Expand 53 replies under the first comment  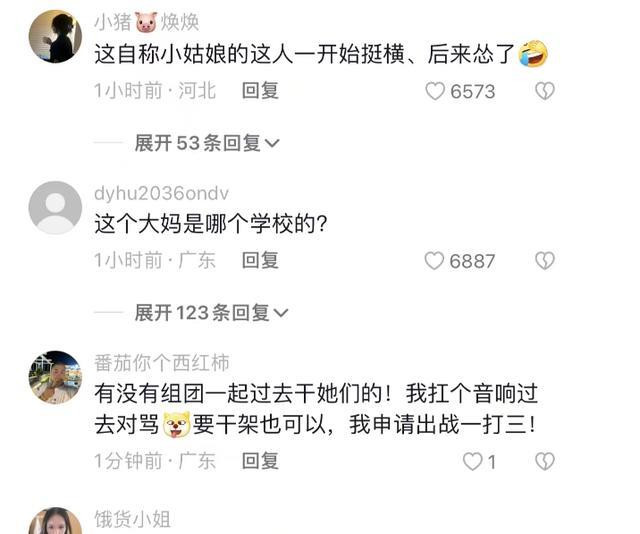(207, 143)
